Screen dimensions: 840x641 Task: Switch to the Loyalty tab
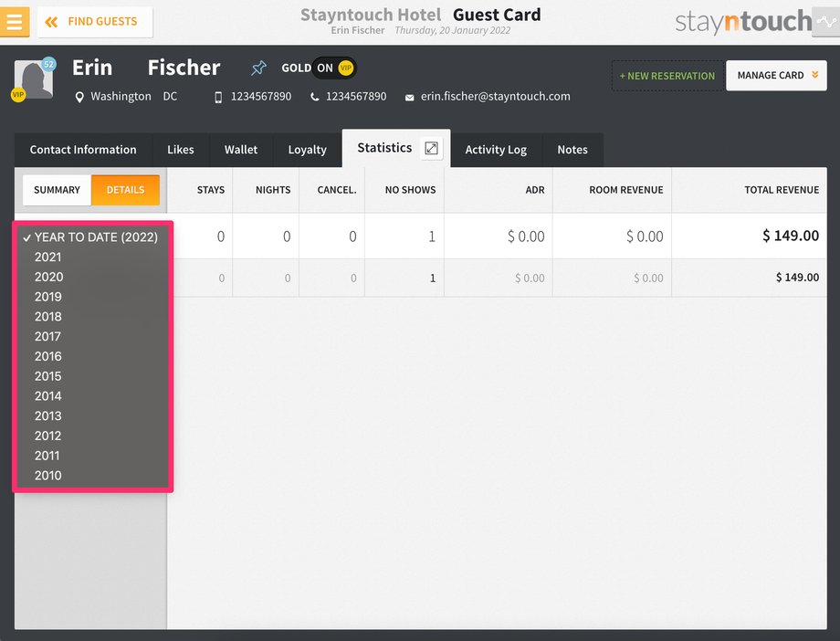(x=307, y=150)
